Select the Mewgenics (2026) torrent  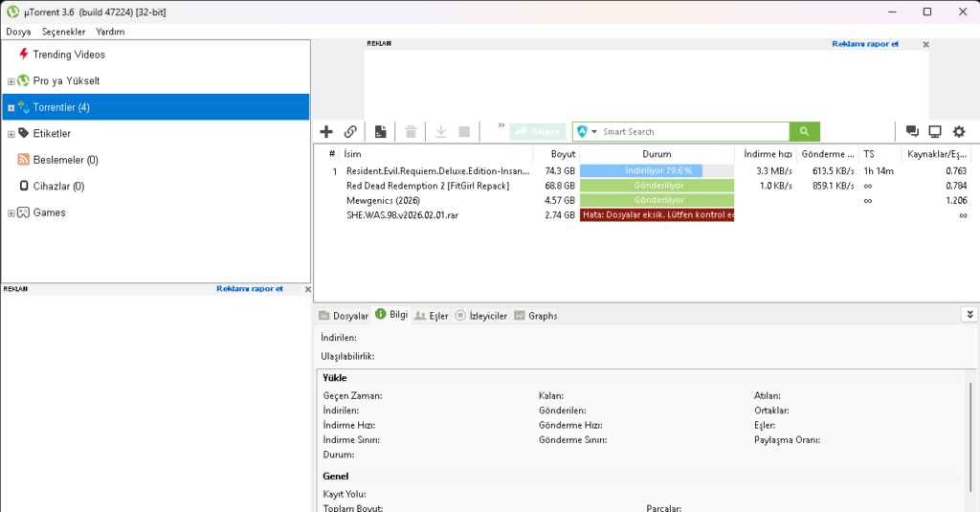646,200
